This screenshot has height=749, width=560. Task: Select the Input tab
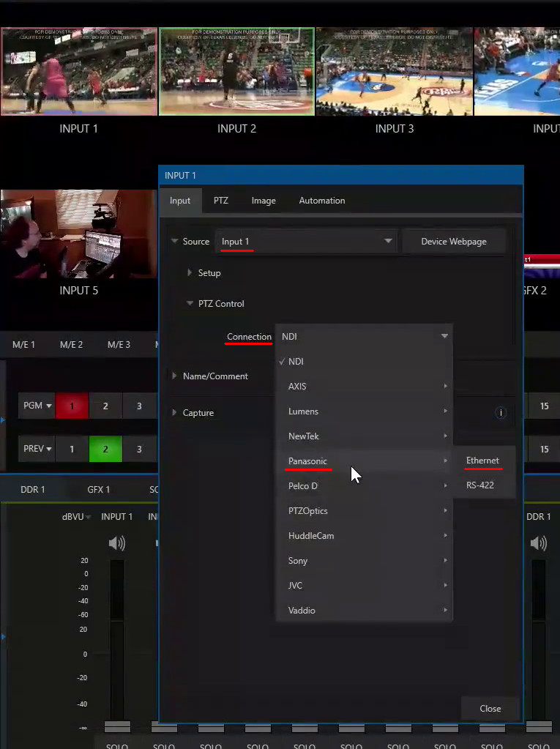click(x=180, y=201)
